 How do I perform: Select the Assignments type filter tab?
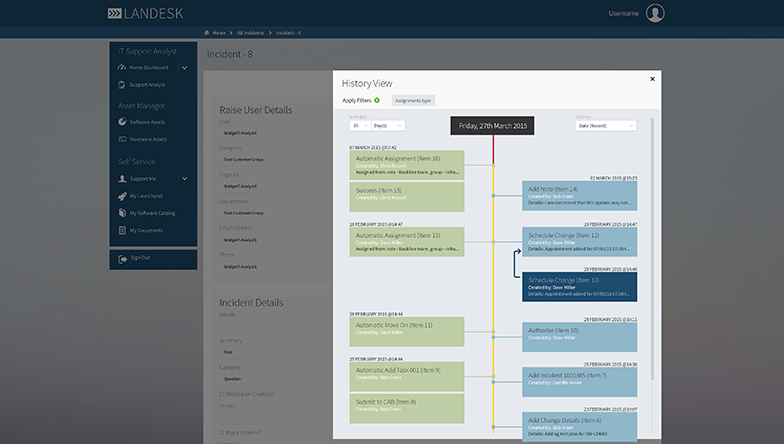pyautogui.click(x=413, y=100)
